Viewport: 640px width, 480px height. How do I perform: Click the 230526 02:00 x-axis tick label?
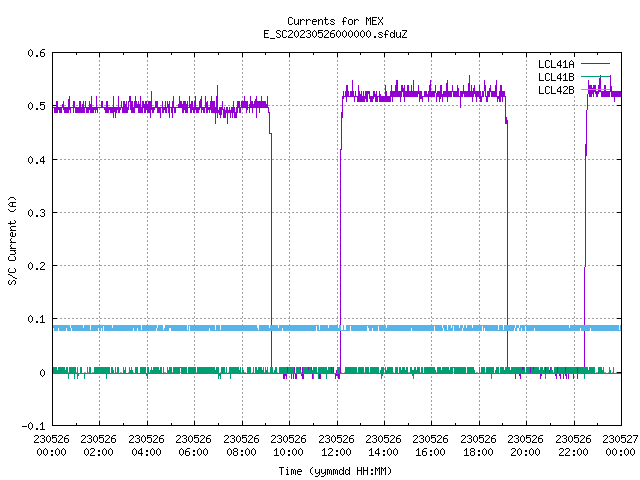click(98, 445)
